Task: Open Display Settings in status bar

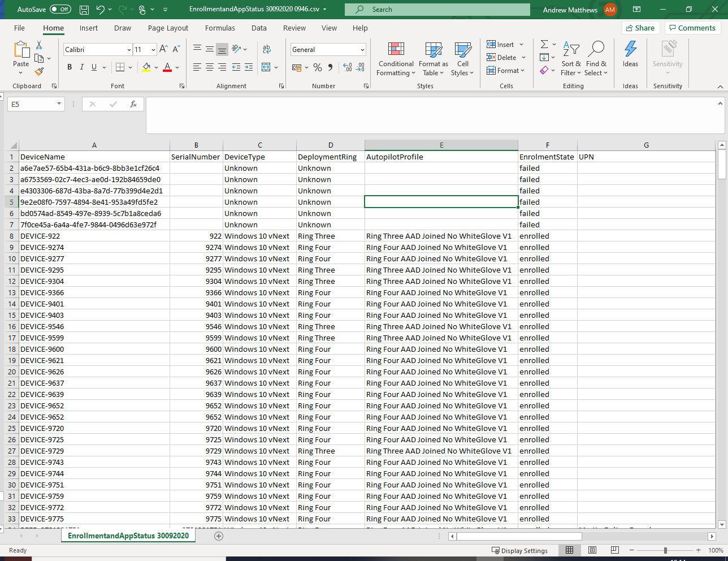Action: pyautogui.click(x=519, y=551)
